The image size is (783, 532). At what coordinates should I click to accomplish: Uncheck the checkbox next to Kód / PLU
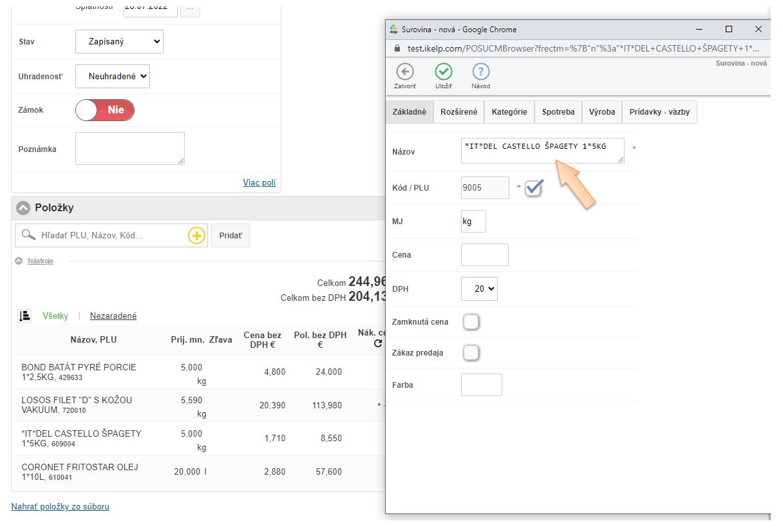pyautogui.click(x=534, y=187)
